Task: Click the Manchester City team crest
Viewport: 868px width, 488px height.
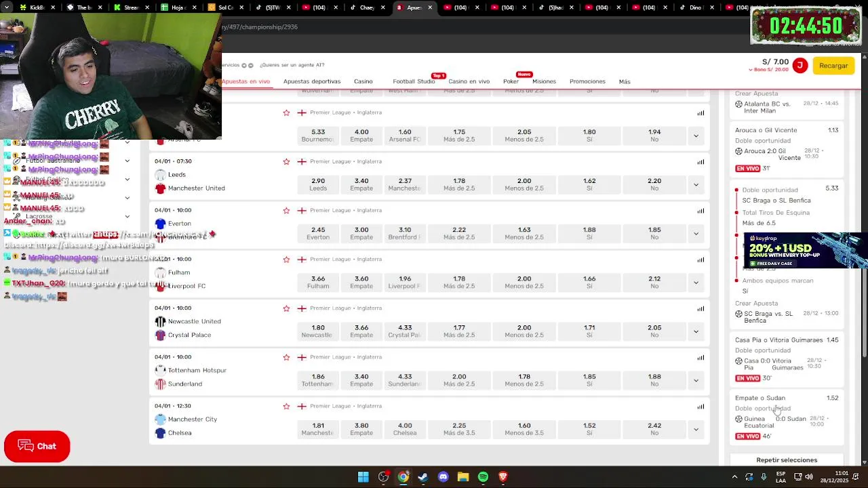Action: pos(160,419)
